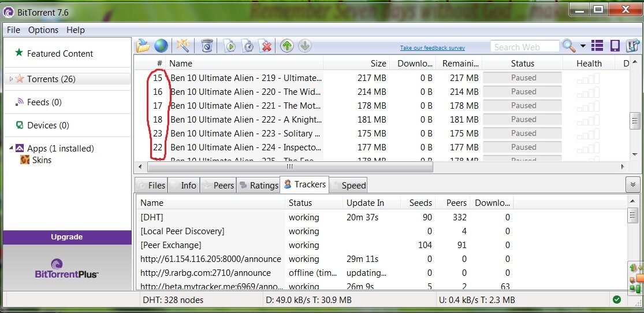The height and width of the screenshot is (314, 644).
Task: Move torrent up queue with green arrow
Action: click(x=287, y=46)
